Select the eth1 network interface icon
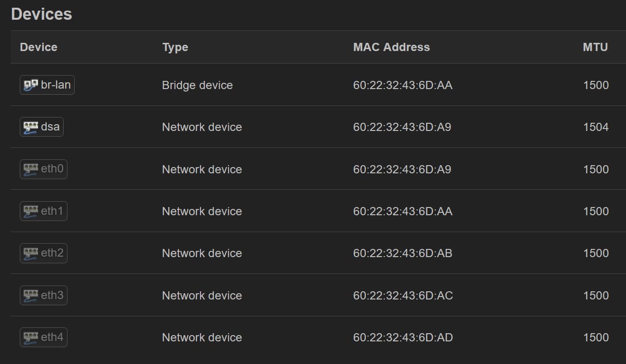Image resolution: width=626 pixels, height=364 pixels. (30, 211)
